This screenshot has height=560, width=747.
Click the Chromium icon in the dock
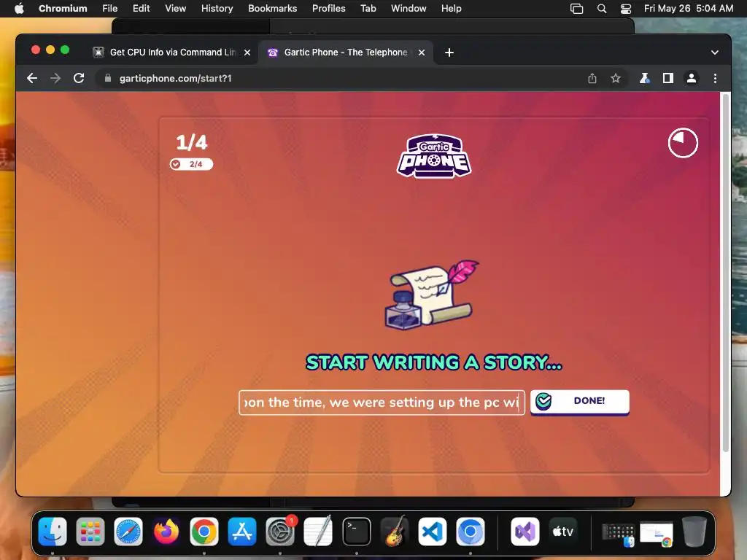(471, 532)
